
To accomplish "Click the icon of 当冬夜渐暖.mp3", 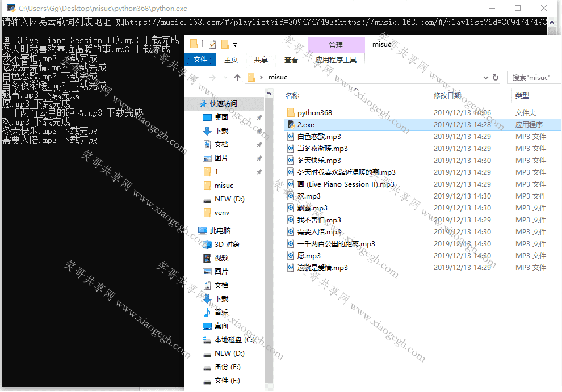I will (291, 148).
